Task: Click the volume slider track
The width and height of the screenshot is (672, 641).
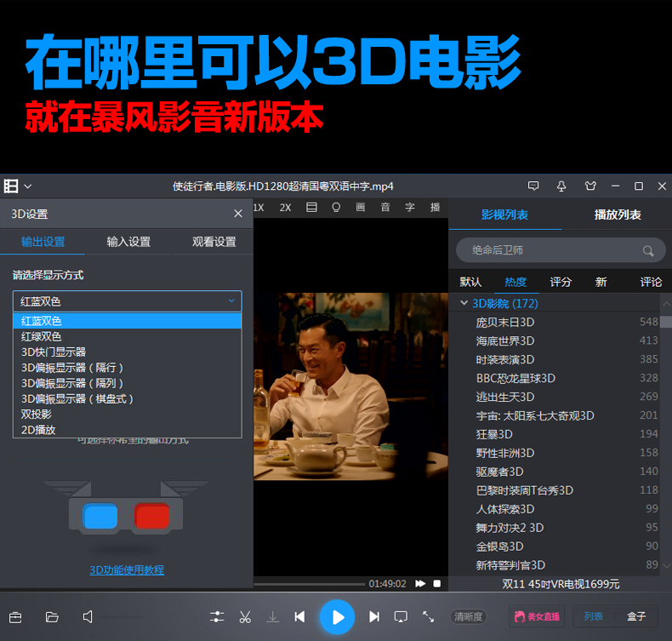Action: click(121, 617)
